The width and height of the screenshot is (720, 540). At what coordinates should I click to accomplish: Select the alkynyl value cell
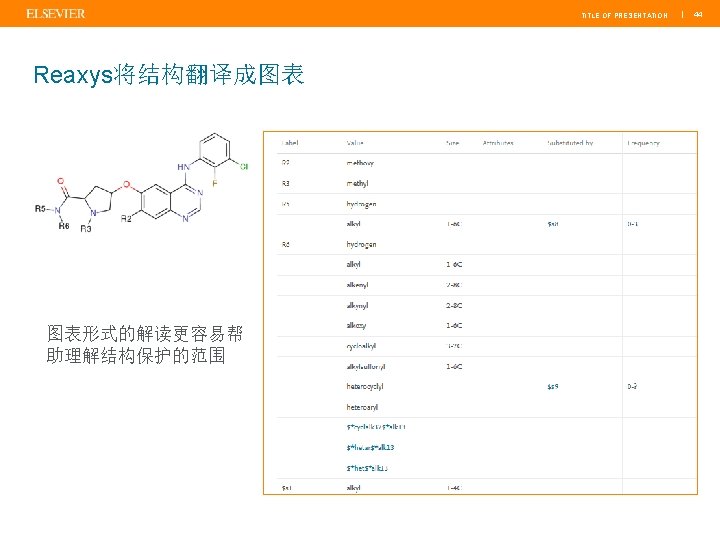coord(357,305)
